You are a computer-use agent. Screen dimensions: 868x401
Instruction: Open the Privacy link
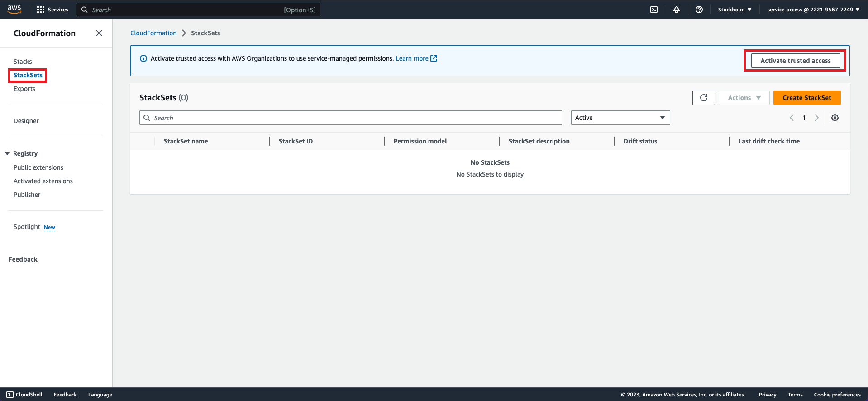click(768, 395)
